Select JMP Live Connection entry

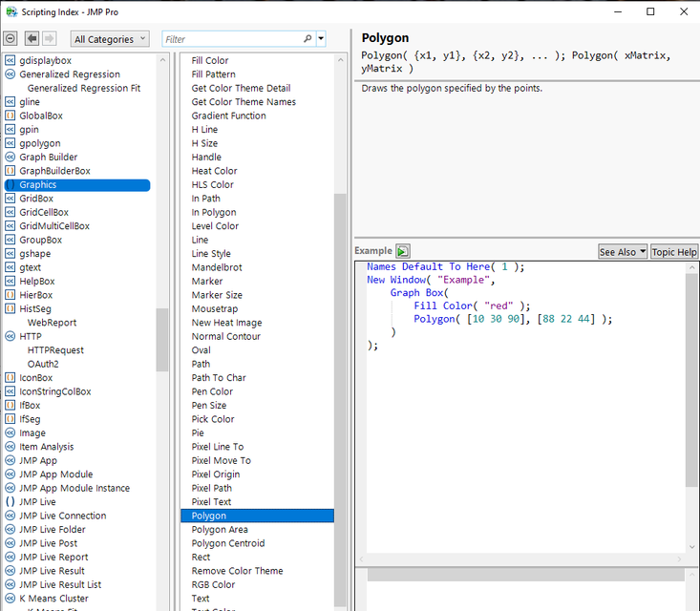(x=62, y=516)
